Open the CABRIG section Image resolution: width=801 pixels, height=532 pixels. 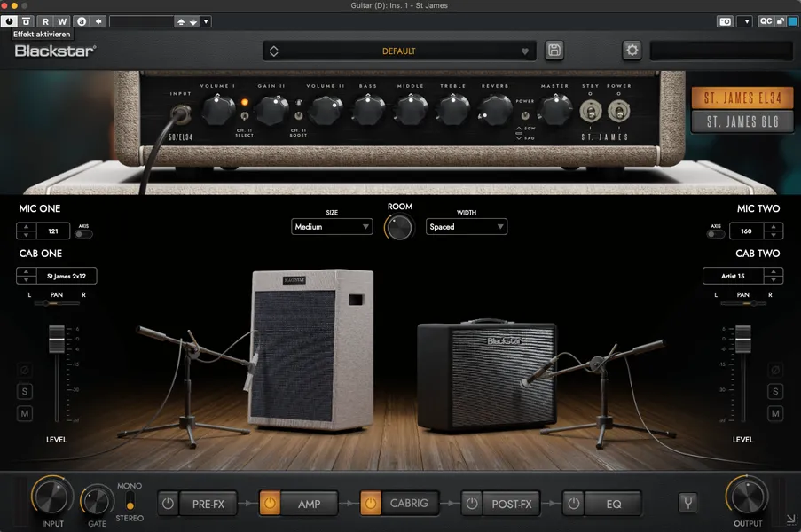pos(410,504)
